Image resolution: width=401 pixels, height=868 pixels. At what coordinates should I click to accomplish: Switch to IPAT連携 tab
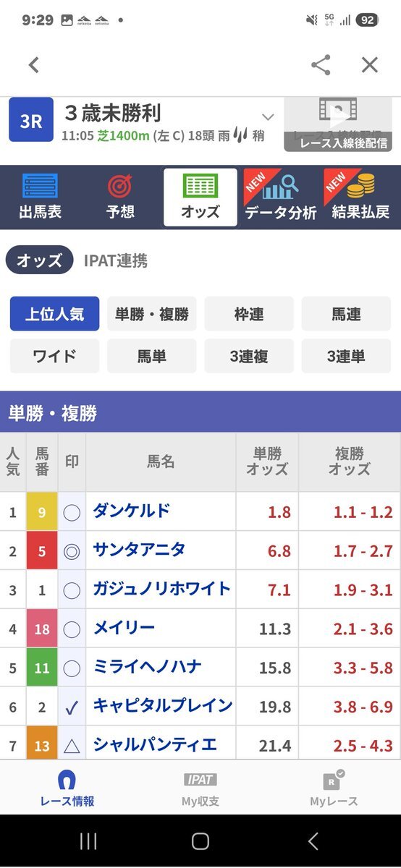click(x=115, y=260)
